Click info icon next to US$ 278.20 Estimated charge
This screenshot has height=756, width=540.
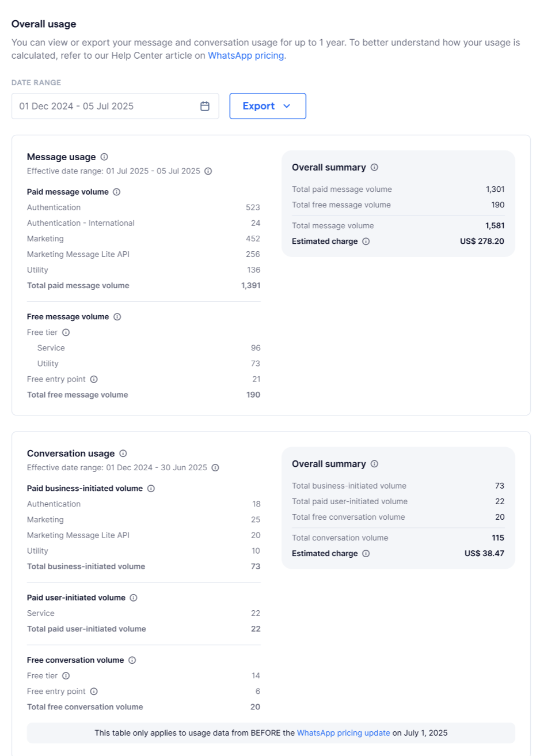[366, 241]
